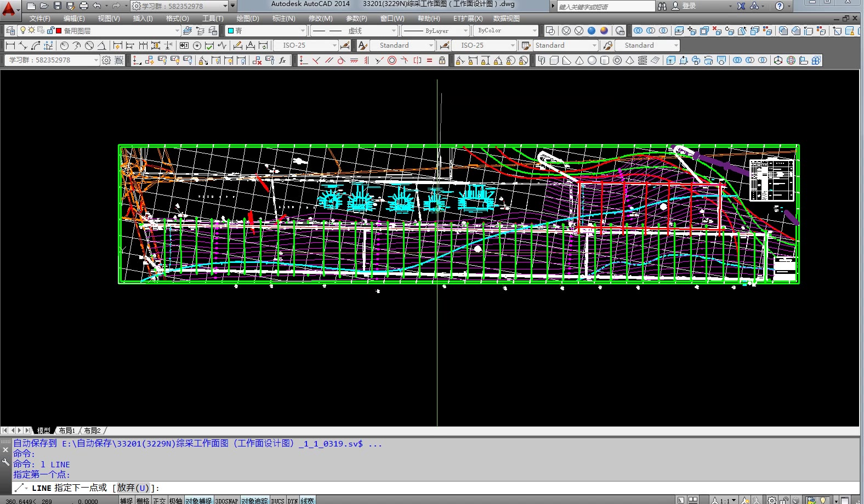Toggle 栅格 grid display in status bar
The image size is (864, 504).
pos(143,500)
